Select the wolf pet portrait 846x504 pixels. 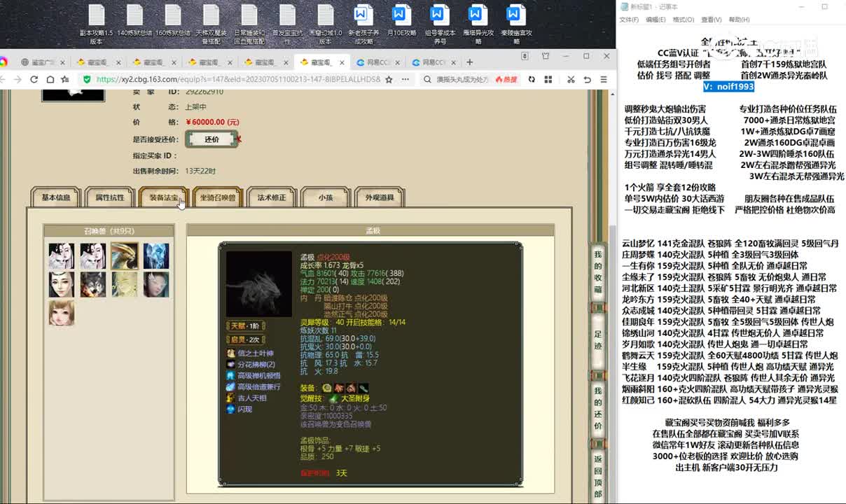coord(92,284)
